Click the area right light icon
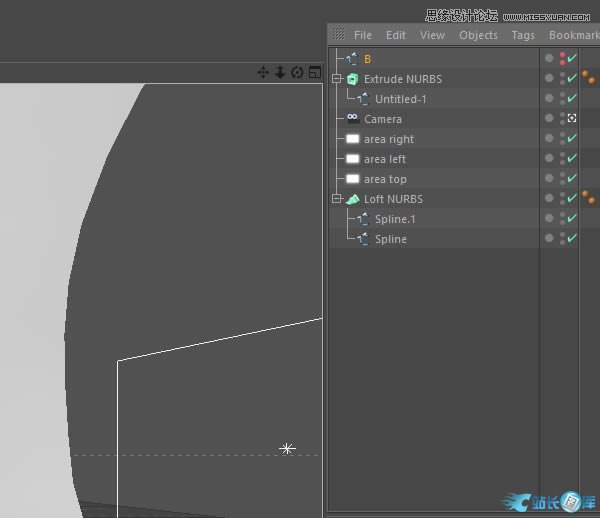The width and height of the screenshot is (600, 518). (x=352, y=139)
